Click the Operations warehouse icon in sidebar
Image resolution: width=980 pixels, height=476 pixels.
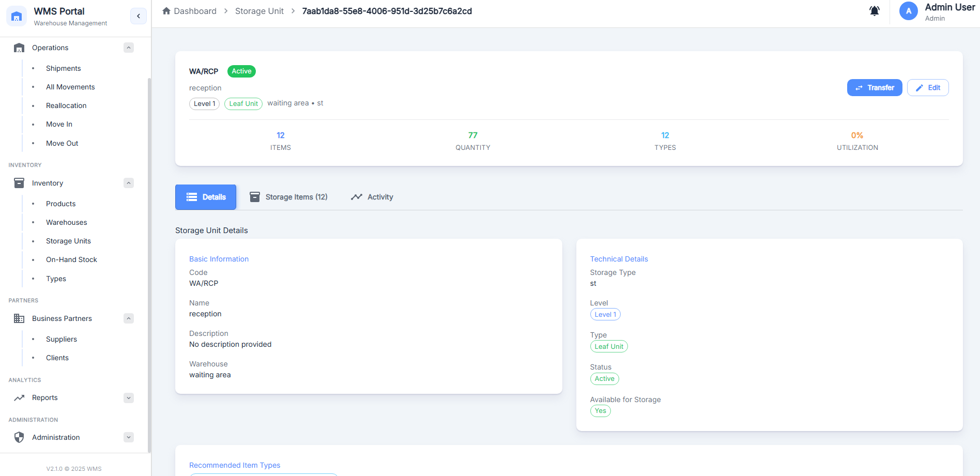[x=19, y=48]
